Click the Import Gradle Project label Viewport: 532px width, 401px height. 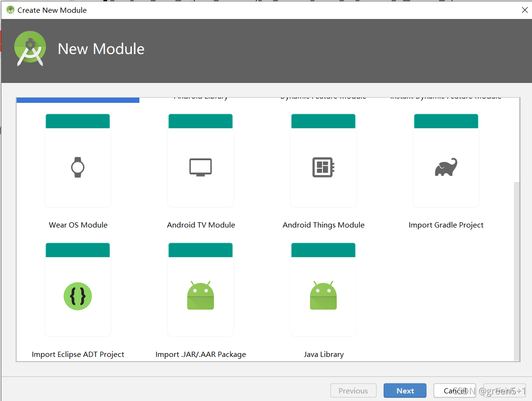(446, 225)
